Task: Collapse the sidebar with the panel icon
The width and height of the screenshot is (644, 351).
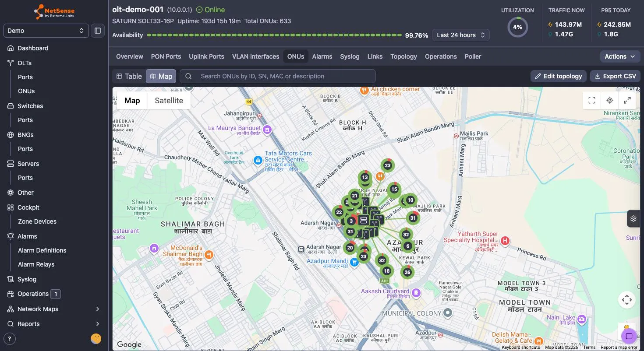Action: [98, 31]
